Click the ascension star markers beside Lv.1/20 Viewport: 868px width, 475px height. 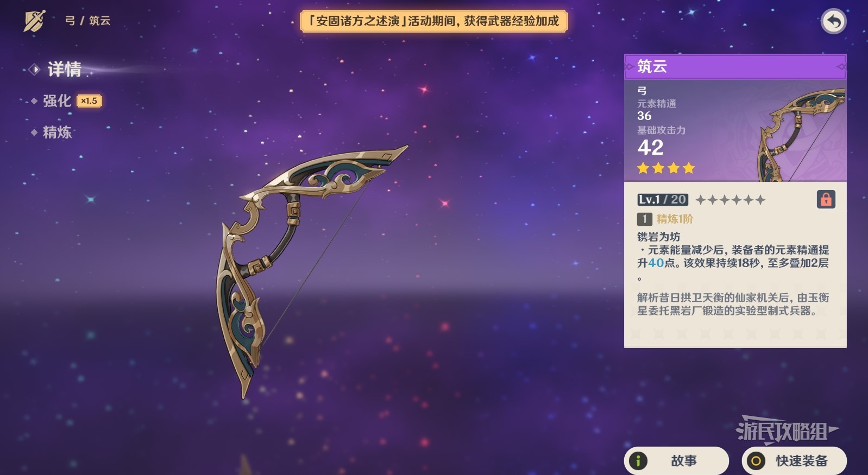click(731, 200)
